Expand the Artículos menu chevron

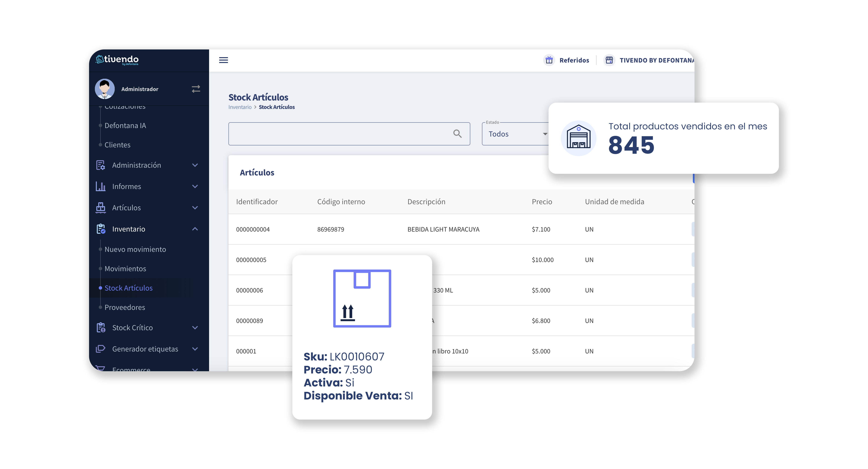coord(195,207)
